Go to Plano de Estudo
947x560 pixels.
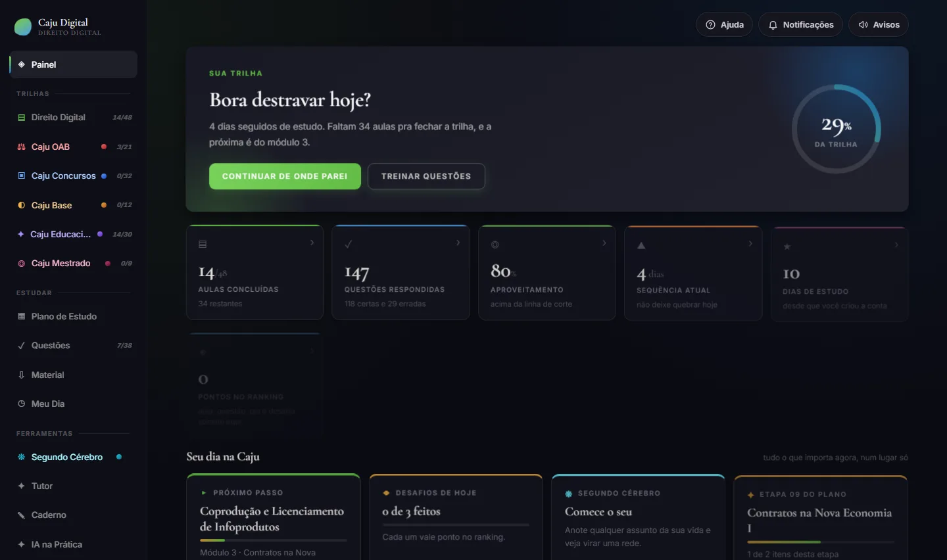point(74,316)
